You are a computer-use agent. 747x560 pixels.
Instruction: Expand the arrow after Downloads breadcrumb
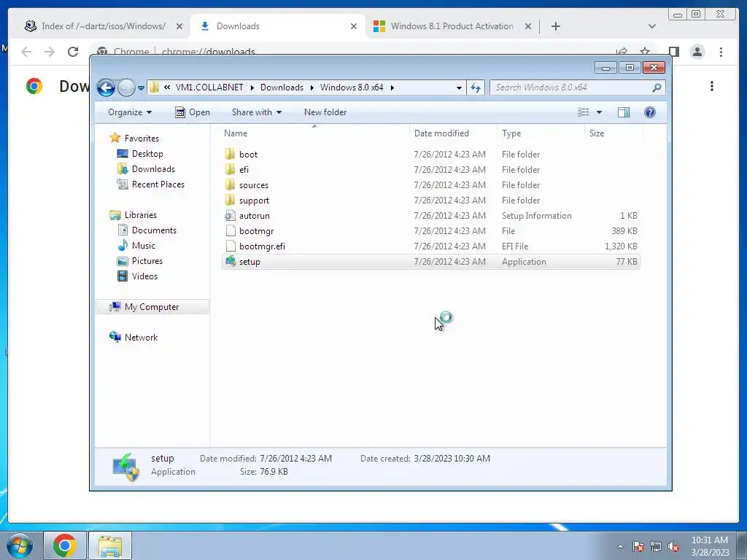tap(312, 87)
